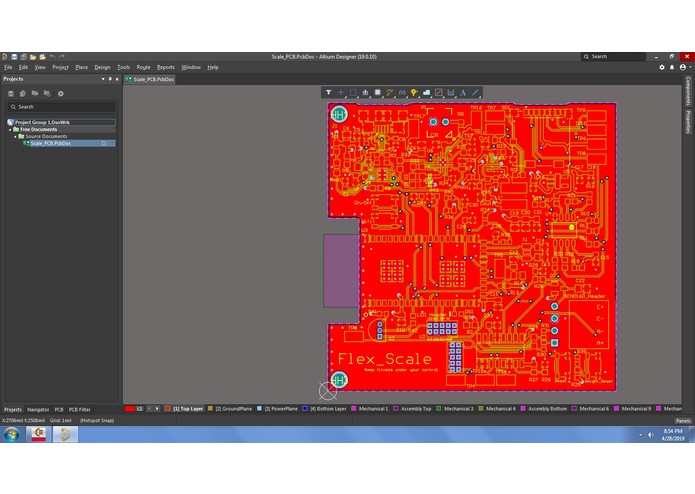
Task: Click Projects panel open folder icon
Action: pos(35,94)
